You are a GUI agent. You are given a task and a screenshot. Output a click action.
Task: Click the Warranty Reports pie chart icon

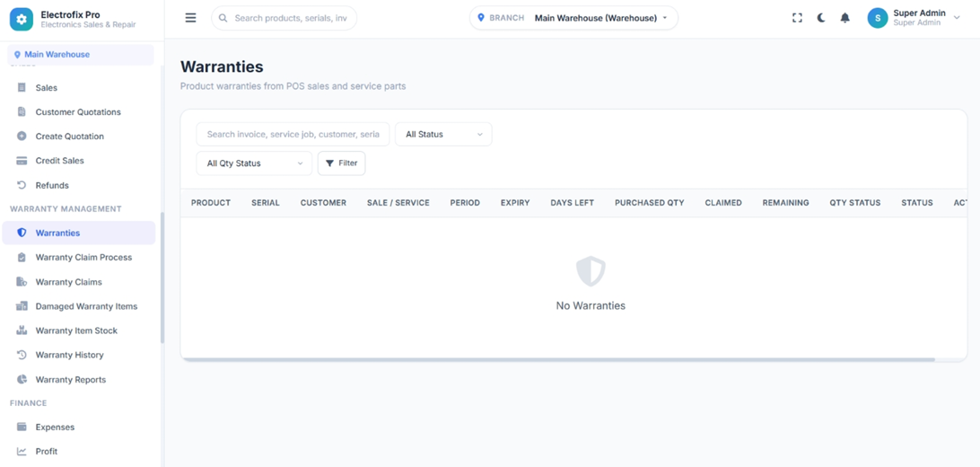(x=22, y=380)
